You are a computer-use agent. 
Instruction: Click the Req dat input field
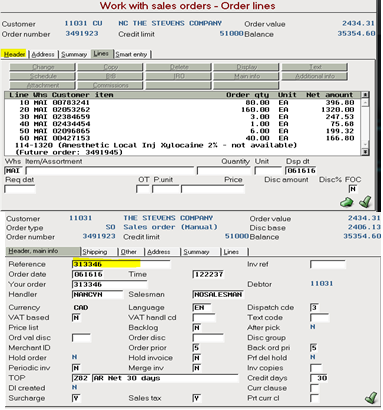(x=20, y=189)
